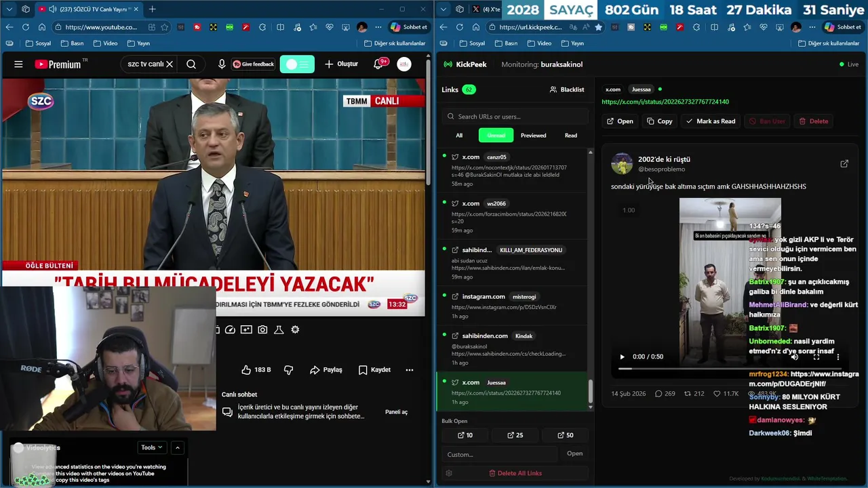Switch to the Read links tab

(571, 136)
